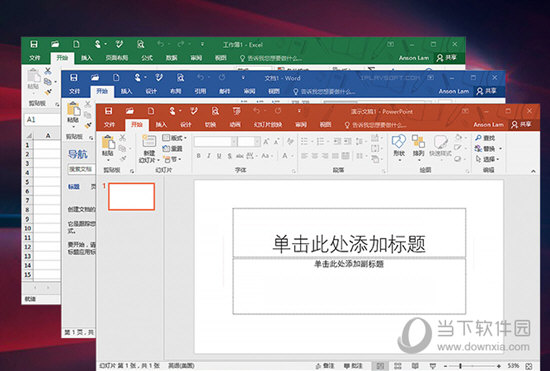550x371 pixels.
Task: Open Customize Quick Access dropdown in PowerPoint
Action: pos(299,111)
